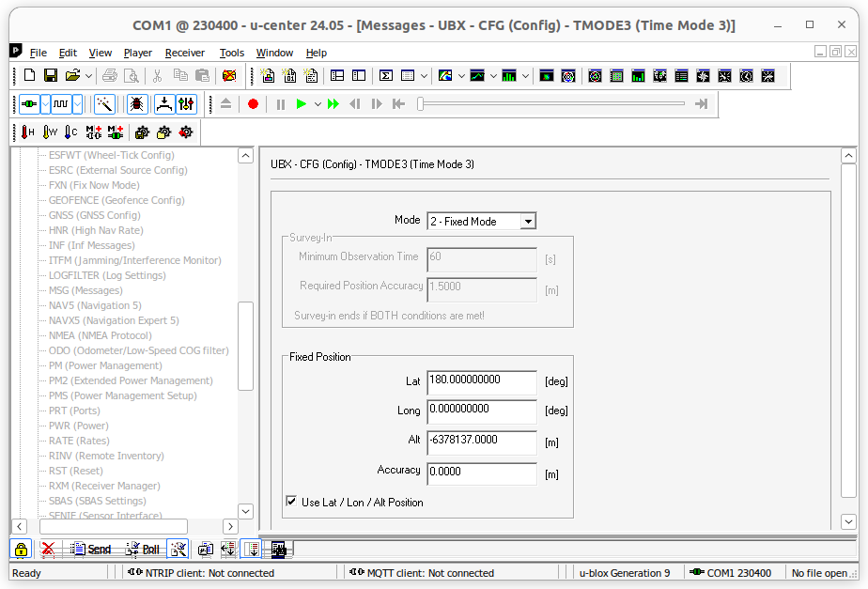This screenshot has width=868, height=589.
Task: Click the green bars Chart view icon
Action: (638, 75)
